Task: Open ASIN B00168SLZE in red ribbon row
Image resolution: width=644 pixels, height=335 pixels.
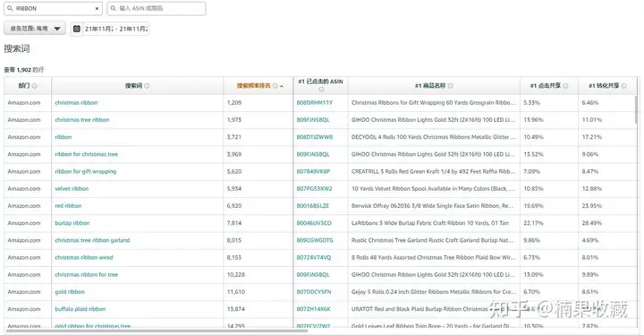Action: pos(312,206)
